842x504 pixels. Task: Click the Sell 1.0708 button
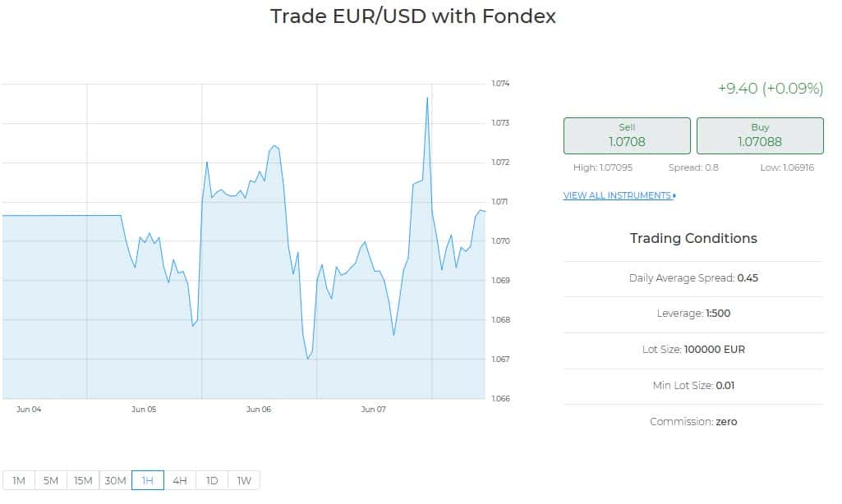[627, 135]
